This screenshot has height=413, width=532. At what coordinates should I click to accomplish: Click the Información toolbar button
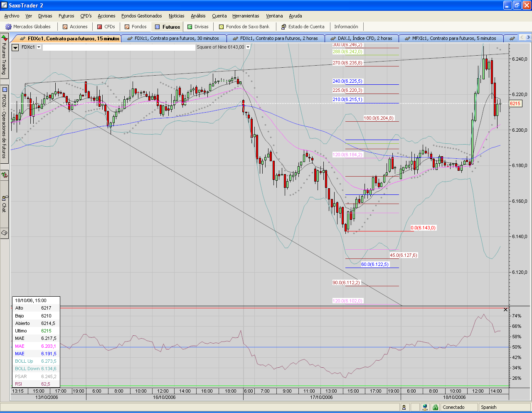(x=346, y=27)
